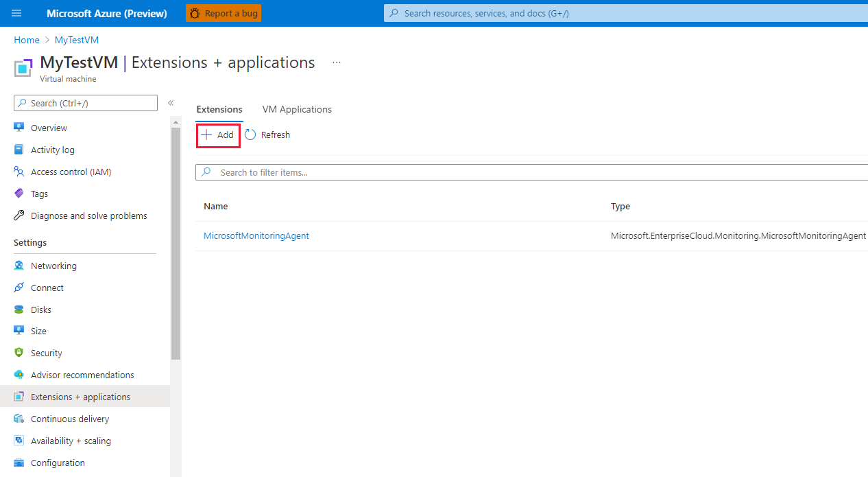Click the Disks icon in the sidebar
The width and height of the screenshot is (868, 477).
[19, 310]
